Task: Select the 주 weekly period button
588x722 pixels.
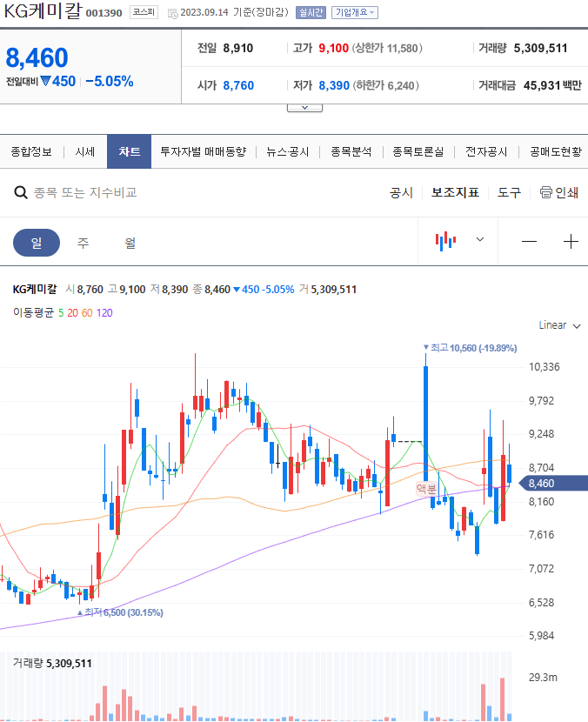Action: pyautogui.click(x=83, y=243)
